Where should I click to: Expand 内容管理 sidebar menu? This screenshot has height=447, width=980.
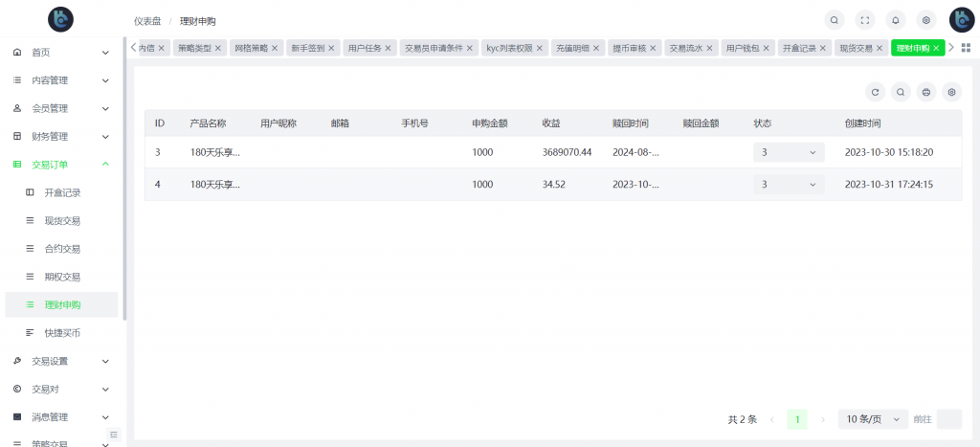(61, 80)
